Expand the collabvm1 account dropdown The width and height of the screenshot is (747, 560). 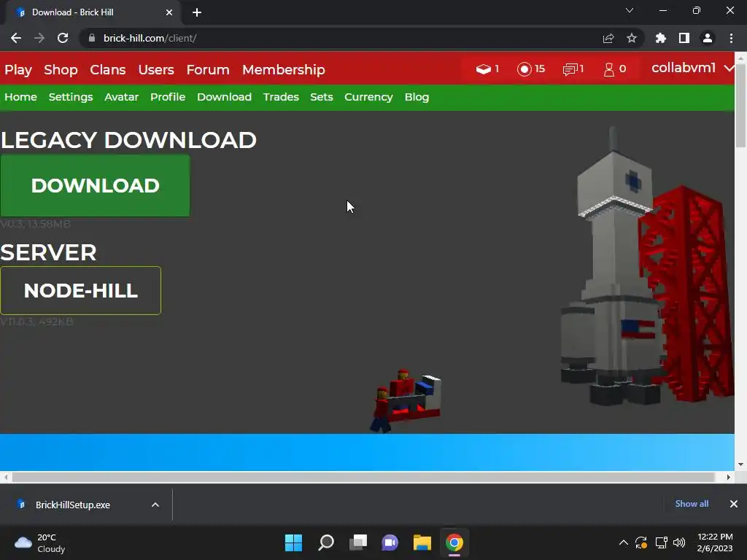(692, 68)
